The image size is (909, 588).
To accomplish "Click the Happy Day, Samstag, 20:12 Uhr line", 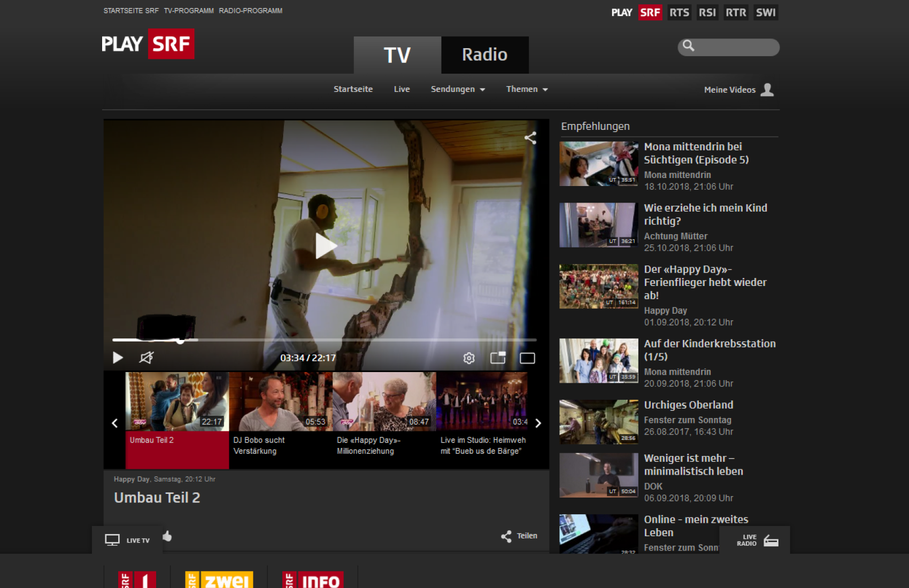I will pos(164,479).
